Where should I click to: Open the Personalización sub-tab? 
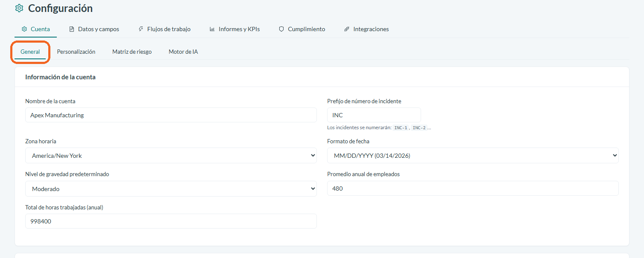tap(76, 52)
